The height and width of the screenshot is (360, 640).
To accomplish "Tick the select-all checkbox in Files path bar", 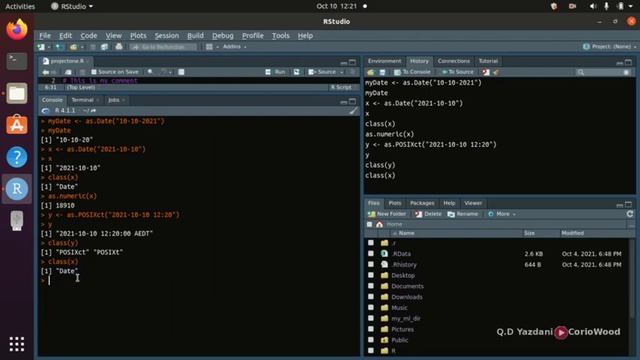I will click(369, 224).
